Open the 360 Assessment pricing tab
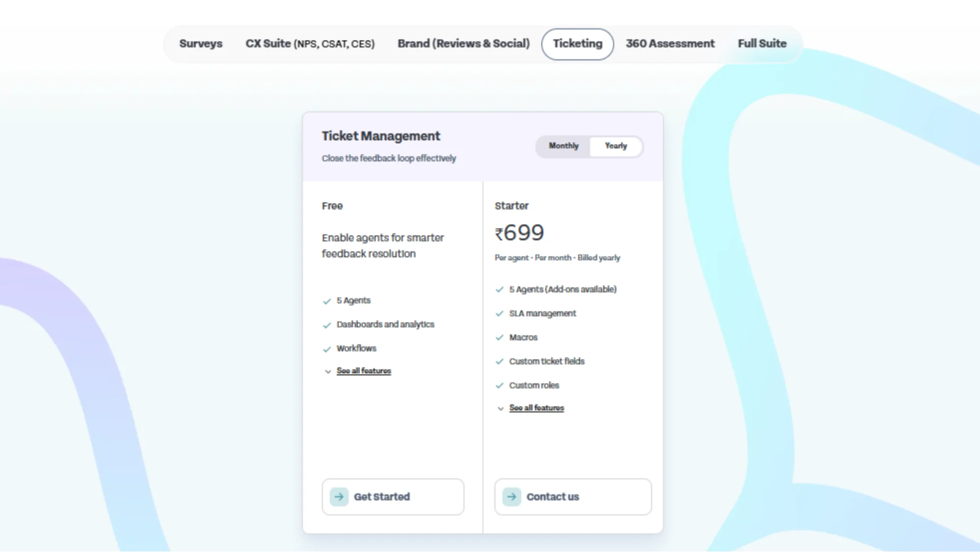The height and width of the screenshot is (552, 980). pyautogui.click(x=670, y=44)
